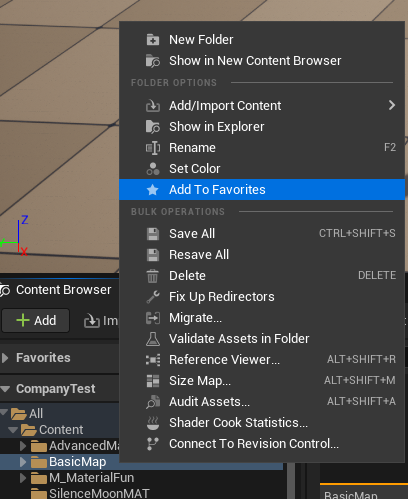Open the Add/Import Content submenu arrow
This screenshot has width=408, height=499.
(392, 106)
